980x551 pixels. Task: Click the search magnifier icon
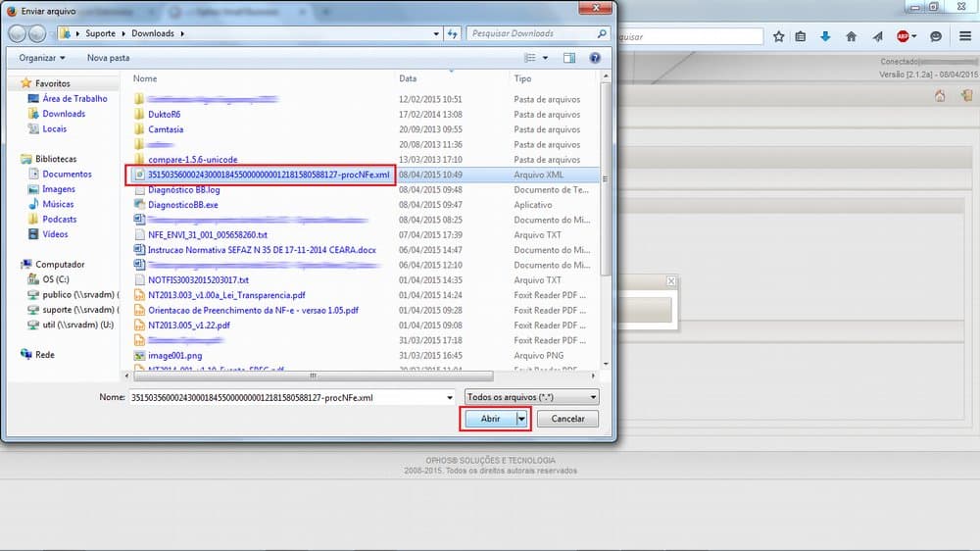[602, 33]
